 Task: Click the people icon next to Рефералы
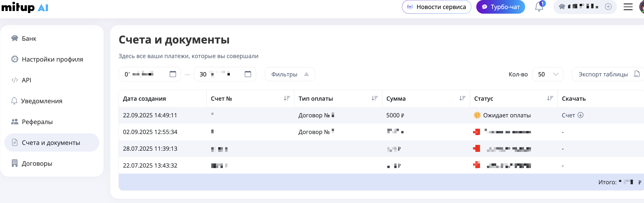(15, 122)
